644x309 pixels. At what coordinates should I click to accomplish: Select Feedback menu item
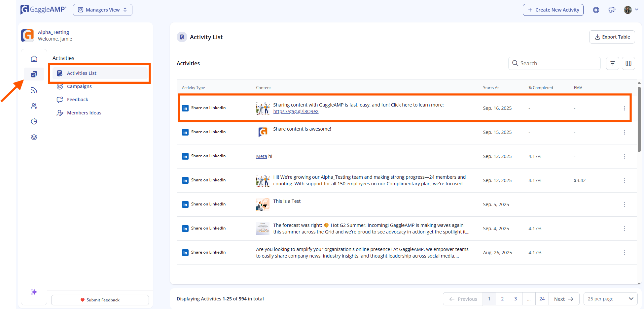78,100
